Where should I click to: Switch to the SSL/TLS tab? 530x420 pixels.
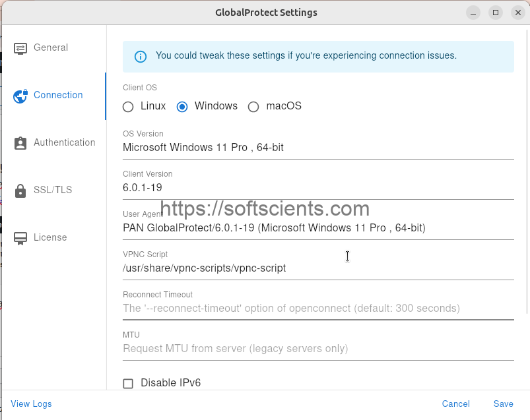(54, 190)
